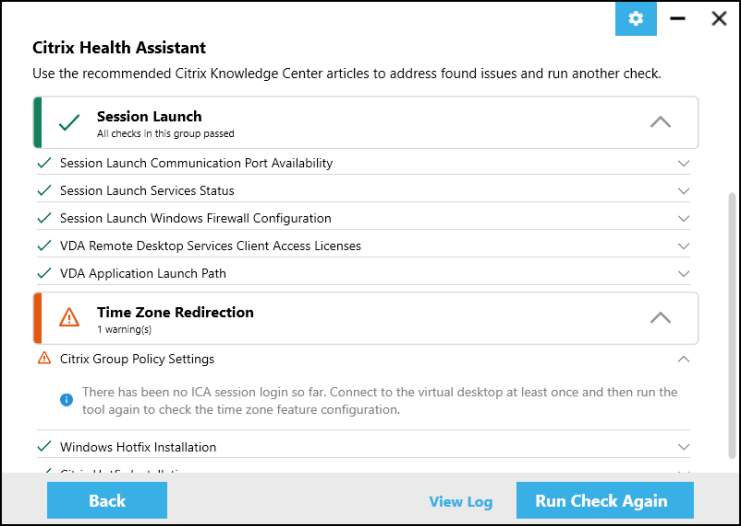Expand the Windows Hotfix Installation row
The height and width of the screenshot is (526, 741).
click(684, 447)
